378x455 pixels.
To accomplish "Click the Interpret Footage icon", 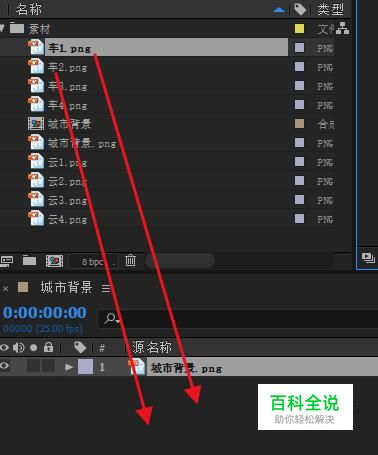I will [x=7, y=261].
